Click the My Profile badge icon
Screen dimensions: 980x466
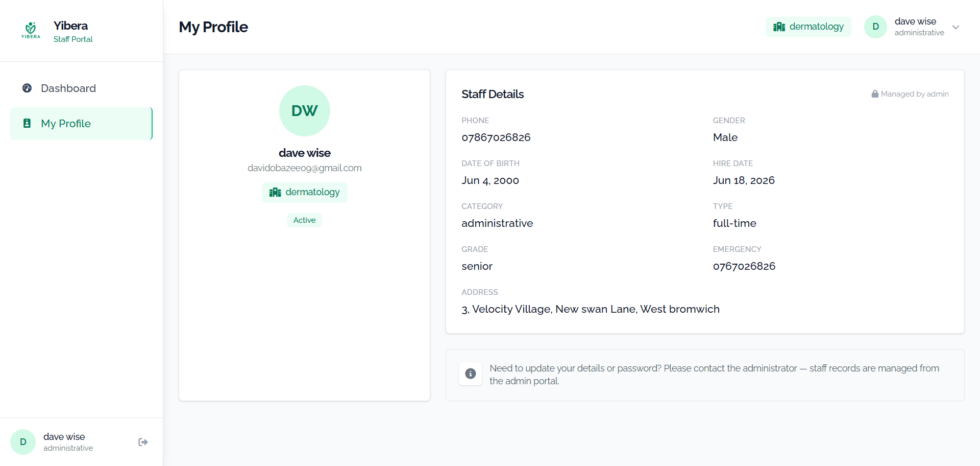27,123
